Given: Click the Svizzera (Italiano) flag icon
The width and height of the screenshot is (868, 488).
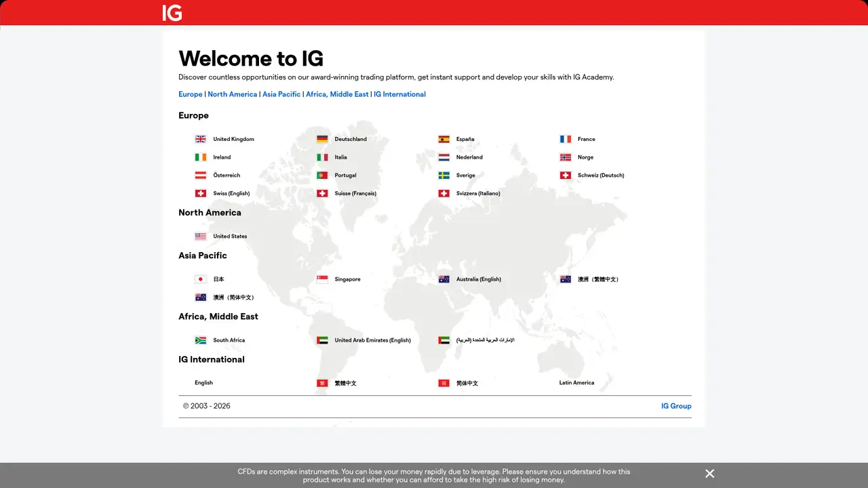Looking at the screenshot, I should pos(444,193).
